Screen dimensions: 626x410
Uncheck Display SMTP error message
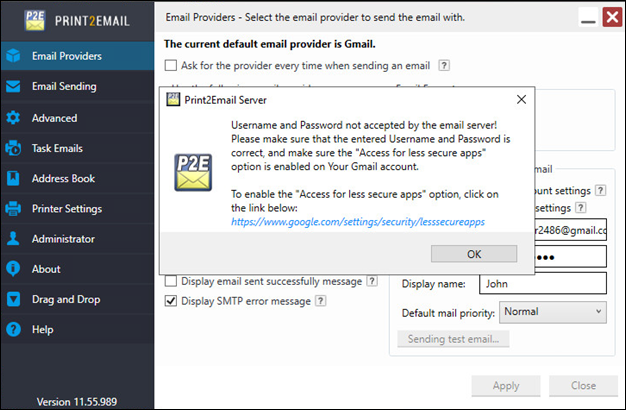tap(171, 301)
